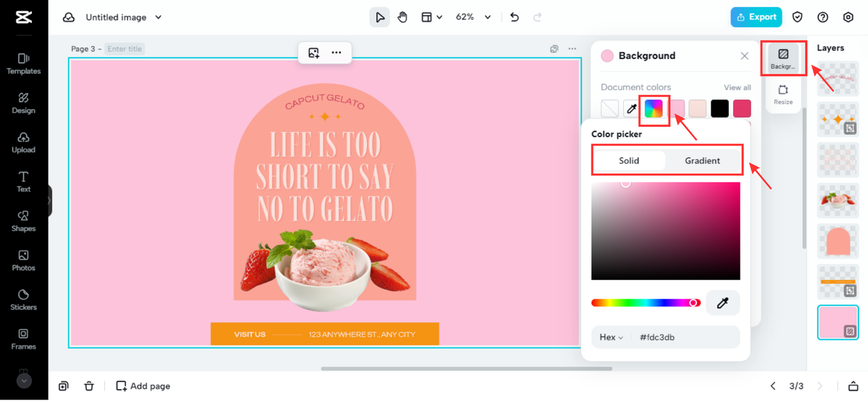868x403 pixels.
Task: Open the Upload panel
Action: point(24,142)
